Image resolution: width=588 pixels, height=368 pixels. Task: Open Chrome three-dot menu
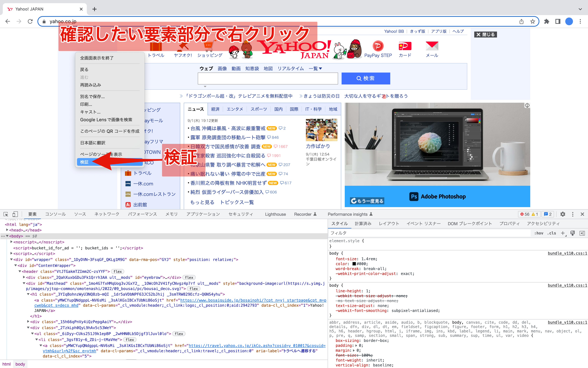click(x=580, y=21)
